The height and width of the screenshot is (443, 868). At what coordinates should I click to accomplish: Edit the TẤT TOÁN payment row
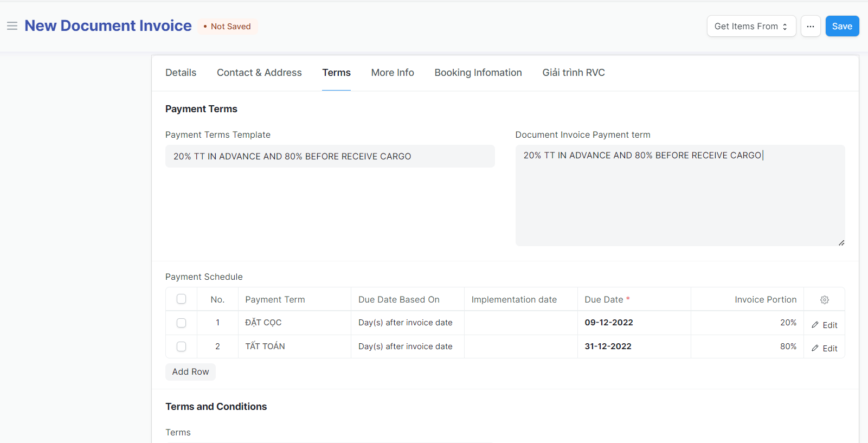coord(824,348)
